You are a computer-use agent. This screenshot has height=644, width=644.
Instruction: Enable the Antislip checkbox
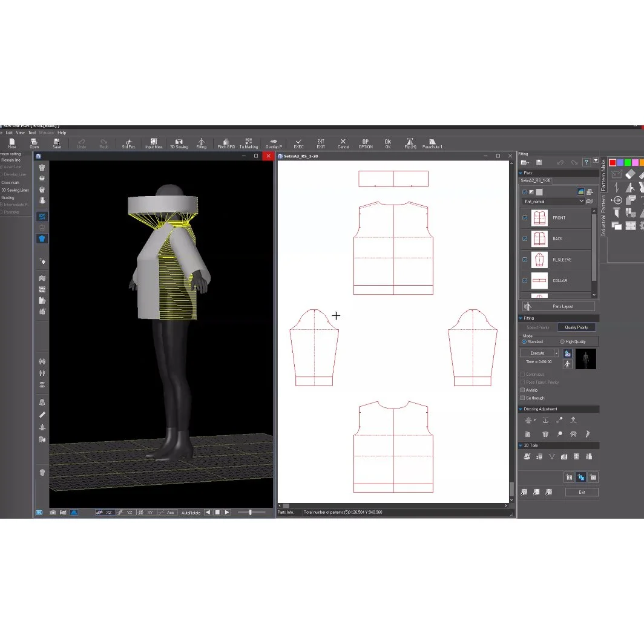[522, 390]
